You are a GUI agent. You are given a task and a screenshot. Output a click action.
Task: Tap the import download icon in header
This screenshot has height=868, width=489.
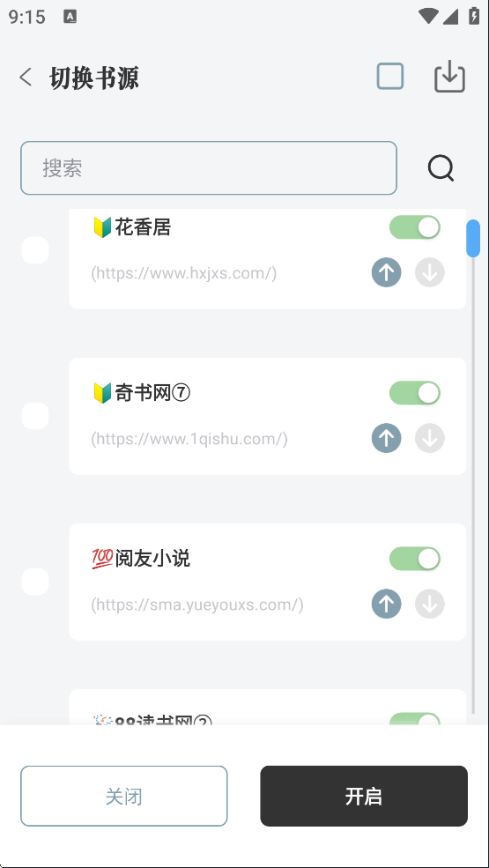[x=449, y=77]
